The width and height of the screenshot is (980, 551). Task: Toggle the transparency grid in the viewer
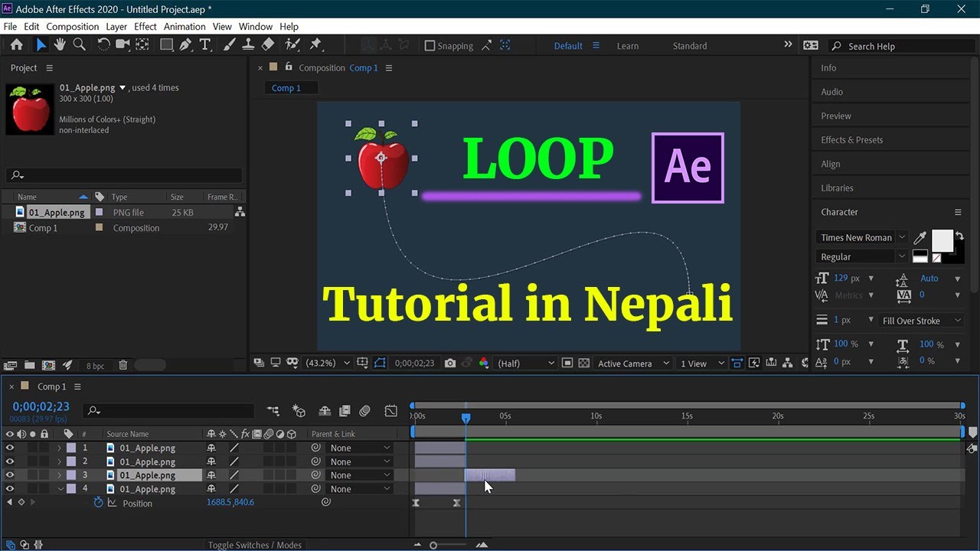point(584,364)
